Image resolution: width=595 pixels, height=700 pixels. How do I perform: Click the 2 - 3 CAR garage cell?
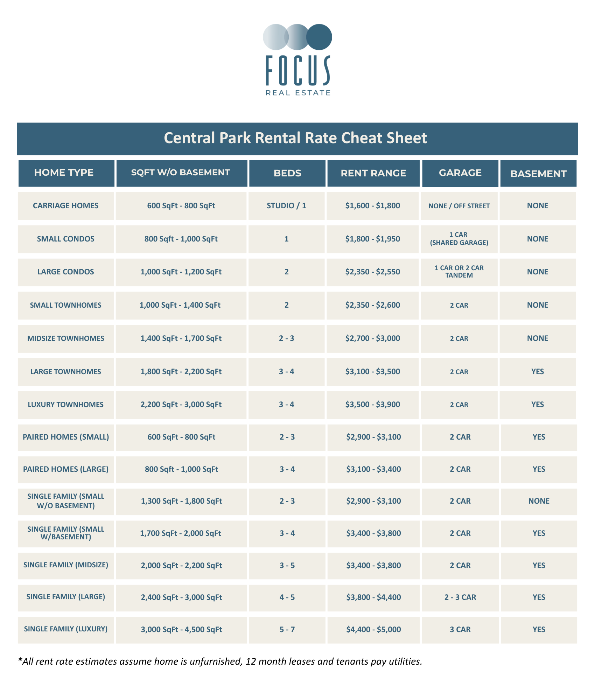click(x=460, y=597)
